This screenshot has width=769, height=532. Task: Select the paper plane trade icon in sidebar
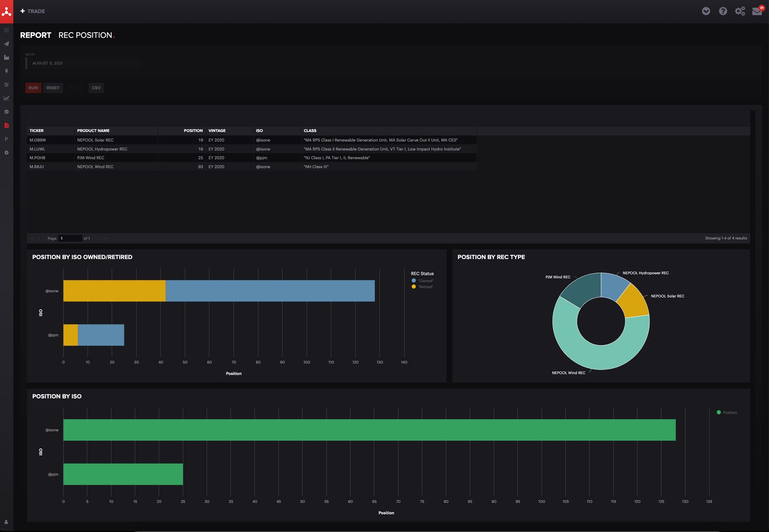[x=6, y=44]
